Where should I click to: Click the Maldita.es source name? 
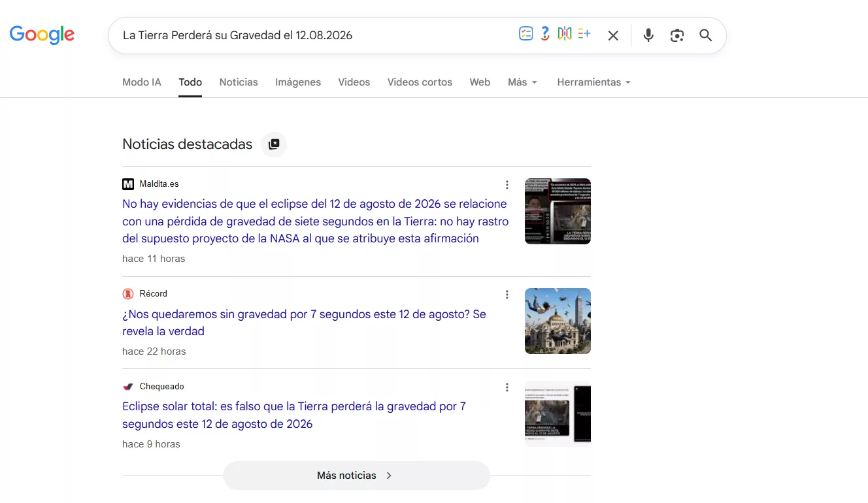click(159, 184)
